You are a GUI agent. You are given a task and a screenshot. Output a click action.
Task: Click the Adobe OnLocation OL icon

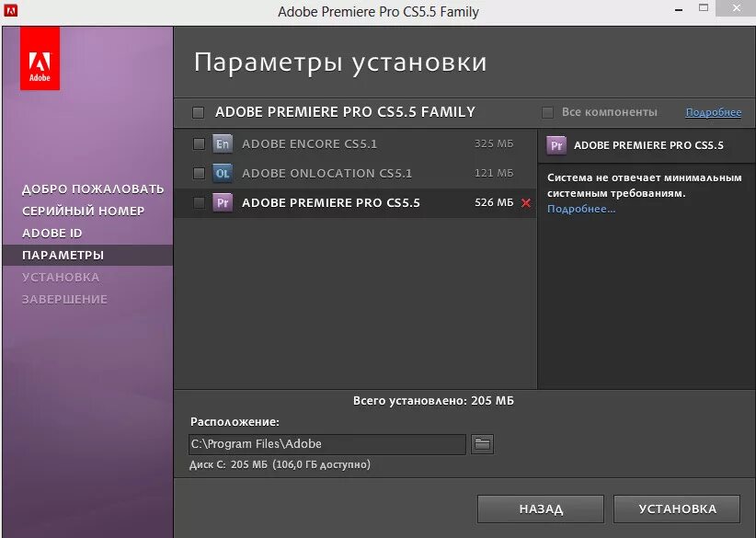click(223, 173)
